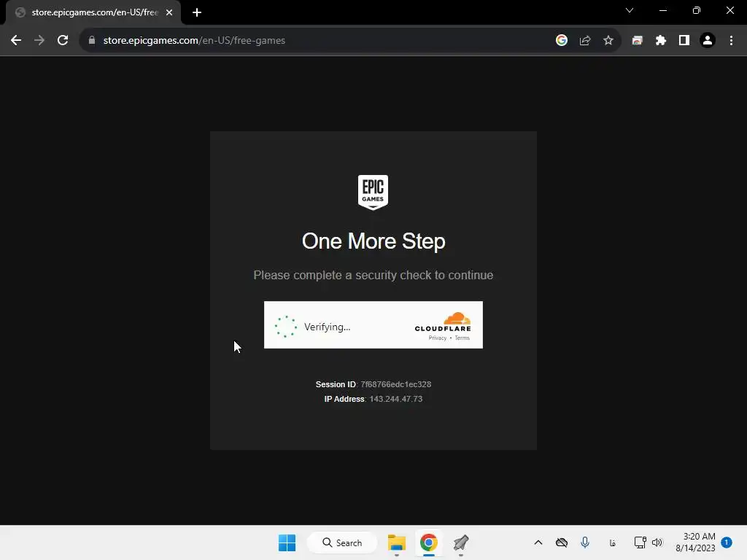Expand the tab search dropdown
The height and width of the screenshot is (560, 747).
pyautogui.click(x=630, y=10)
